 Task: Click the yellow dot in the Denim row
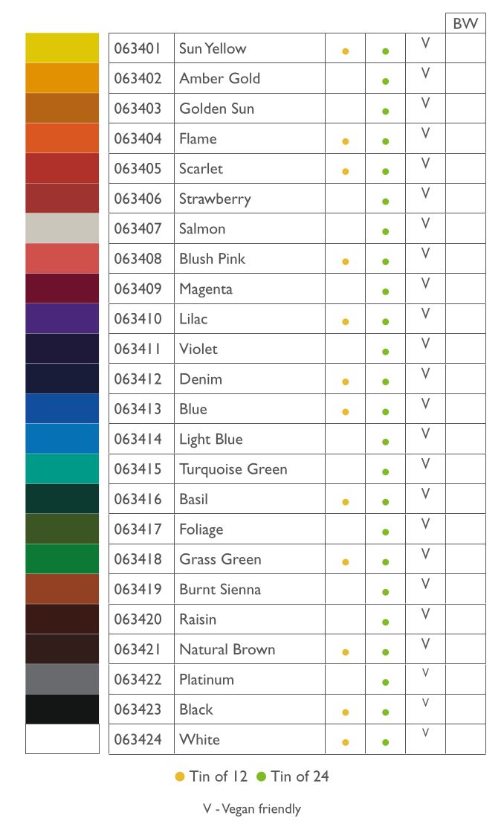345,382
